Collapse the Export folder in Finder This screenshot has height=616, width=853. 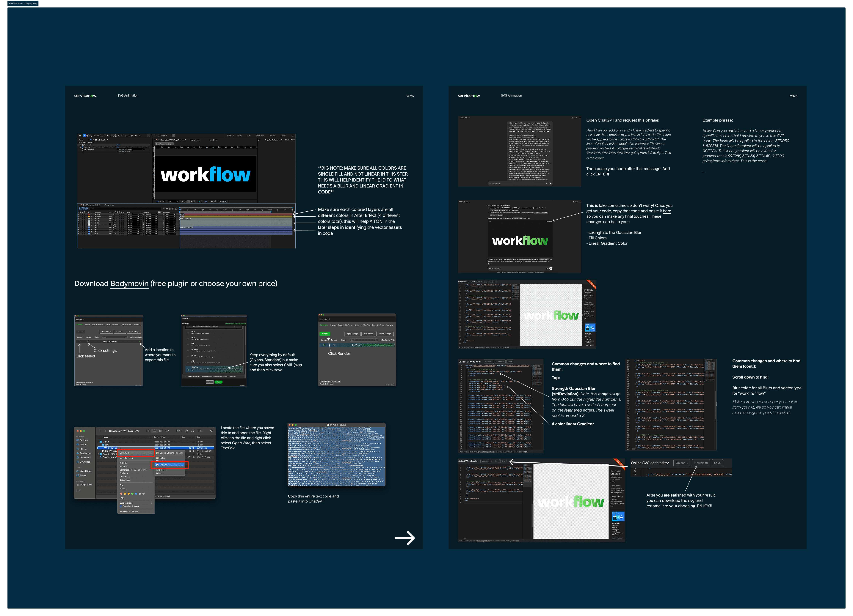click(x=98, y=442)
